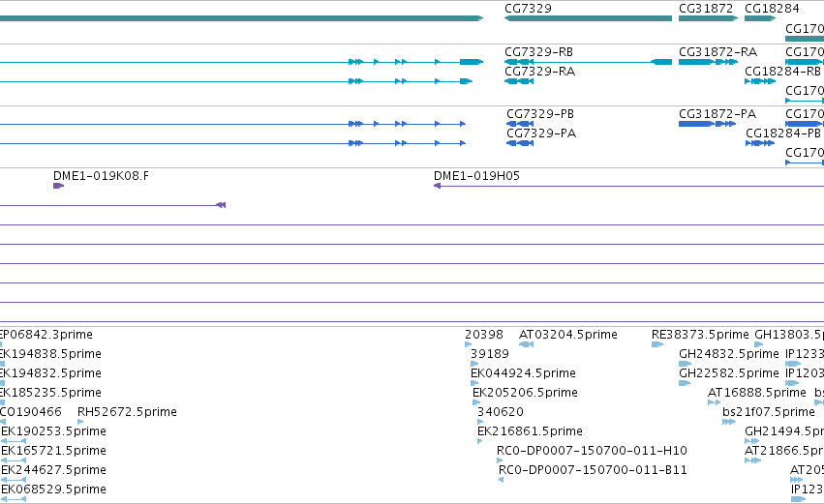Click the CG7329-PB protein label
Viewport: 824px width, 504px height.
(539, 114)
